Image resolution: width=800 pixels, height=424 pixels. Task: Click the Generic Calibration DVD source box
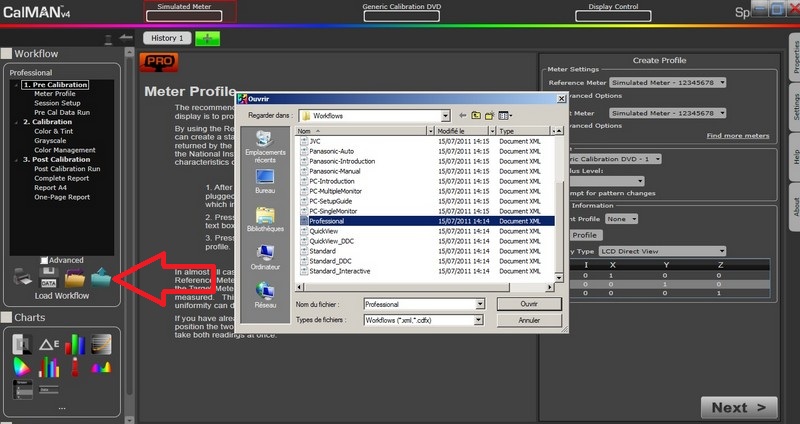tap(402, 16)
